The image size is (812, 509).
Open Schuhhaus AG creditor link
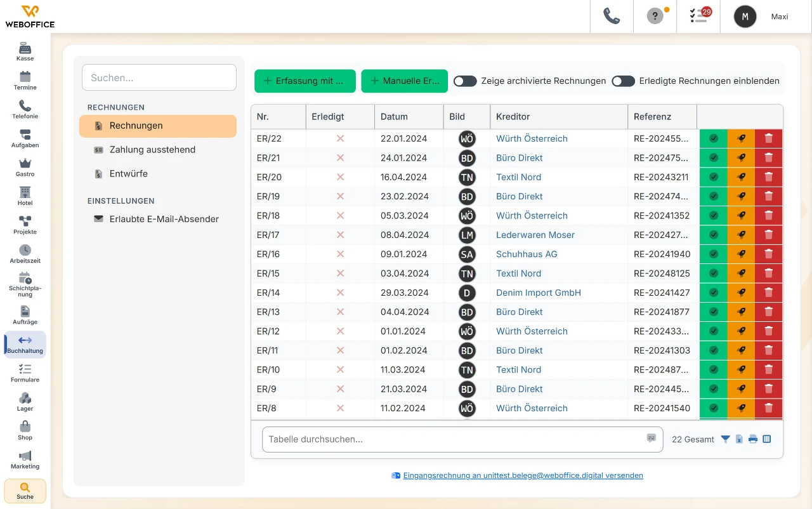[x=527, y=254]
